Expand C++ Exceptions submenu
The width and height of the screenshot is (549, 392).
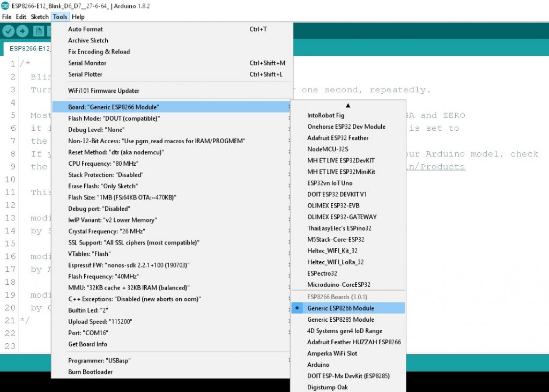172,299
